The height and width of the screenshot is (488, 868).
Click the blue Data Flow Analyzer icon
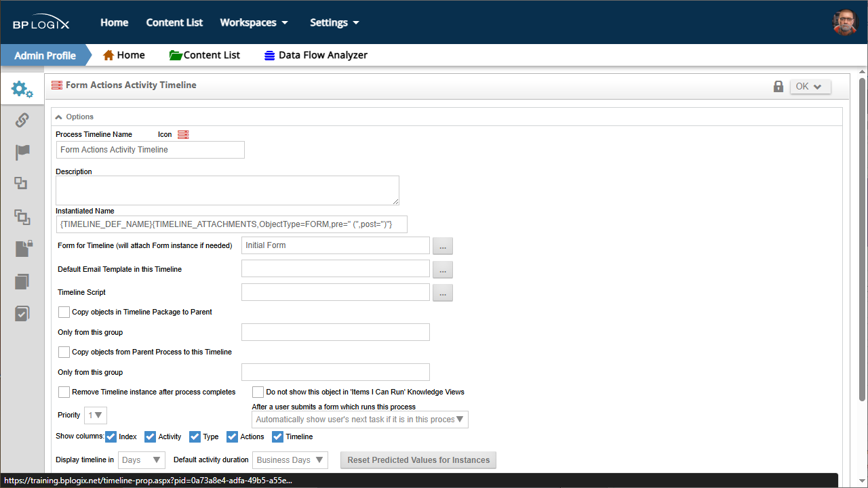270,56
